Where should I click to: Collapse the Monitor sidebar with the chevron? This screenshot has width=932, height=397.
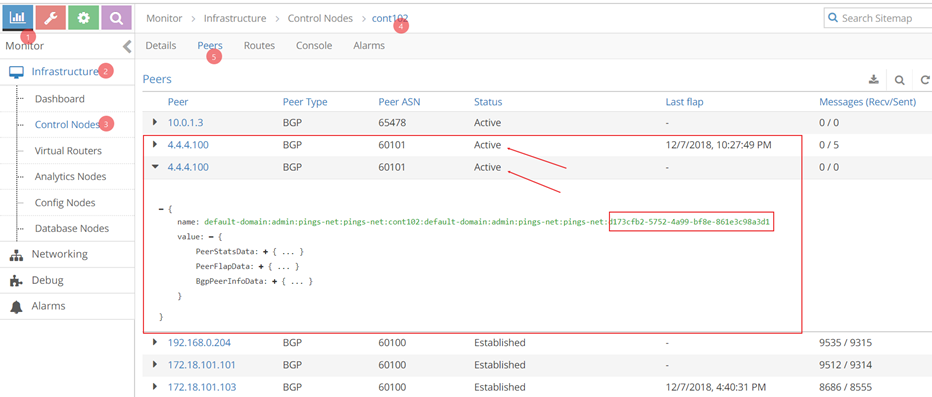[x=127, y=46]
